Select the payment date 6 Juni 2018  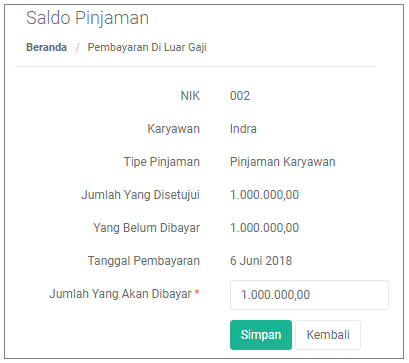[261, 261]
